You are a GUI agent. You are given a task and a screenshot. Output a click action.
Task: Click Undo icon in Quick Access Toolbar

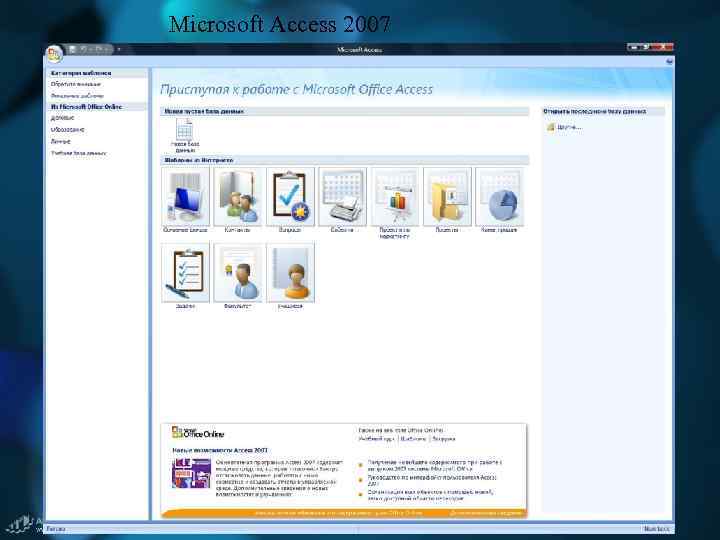tap(84, 49)
